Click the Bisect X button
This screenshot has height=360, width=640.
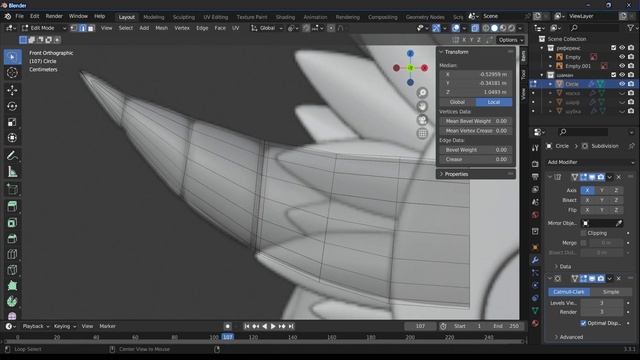(587, 200)
